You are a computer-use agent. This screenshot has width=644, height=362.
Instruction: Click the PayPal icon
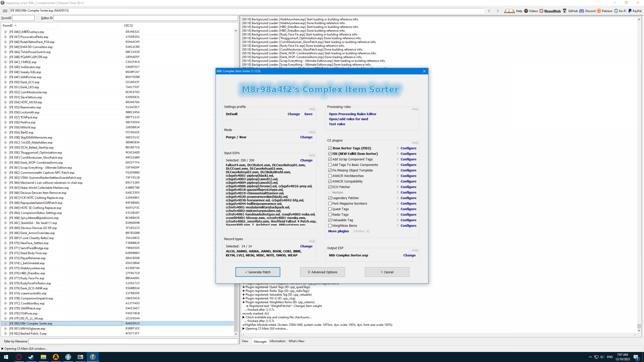pos(630,11)
